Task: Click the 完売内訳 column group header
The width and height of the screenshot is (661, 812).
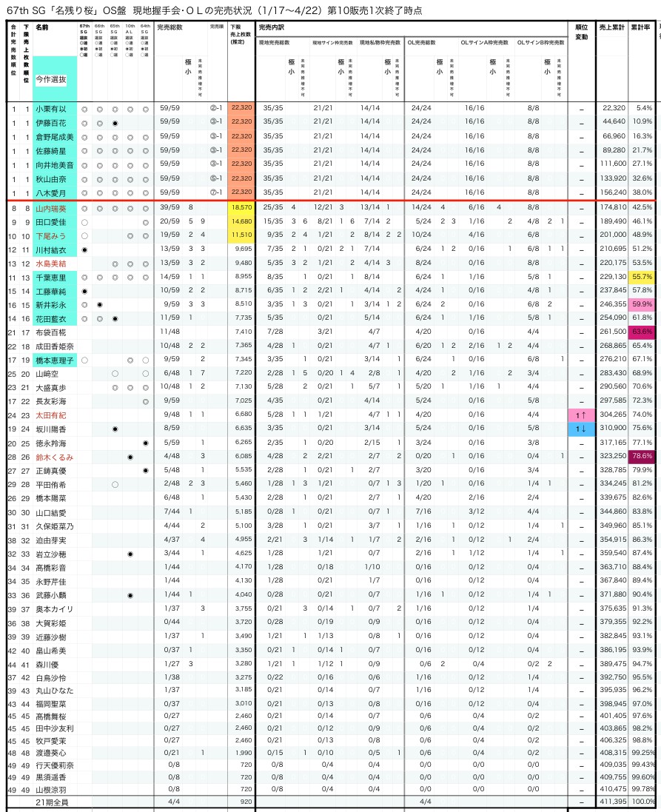Action: pos(273,27)
